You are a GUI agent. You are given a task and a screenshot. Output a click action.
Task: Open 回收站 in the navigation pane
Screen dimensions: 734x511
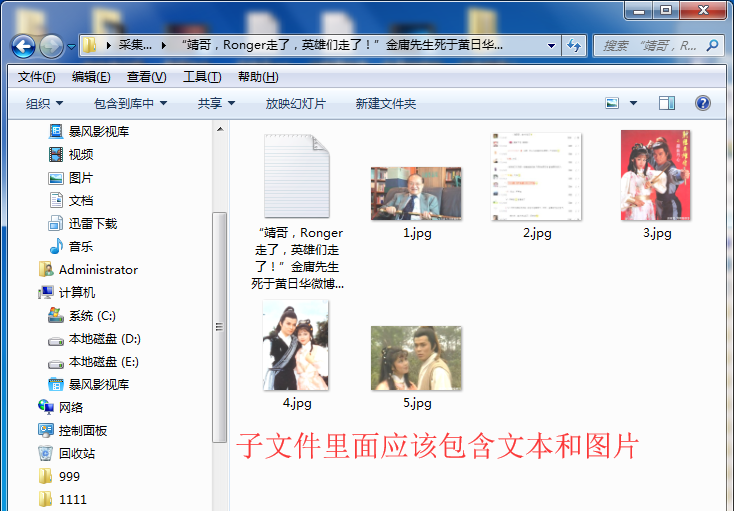tap(67, 453)
